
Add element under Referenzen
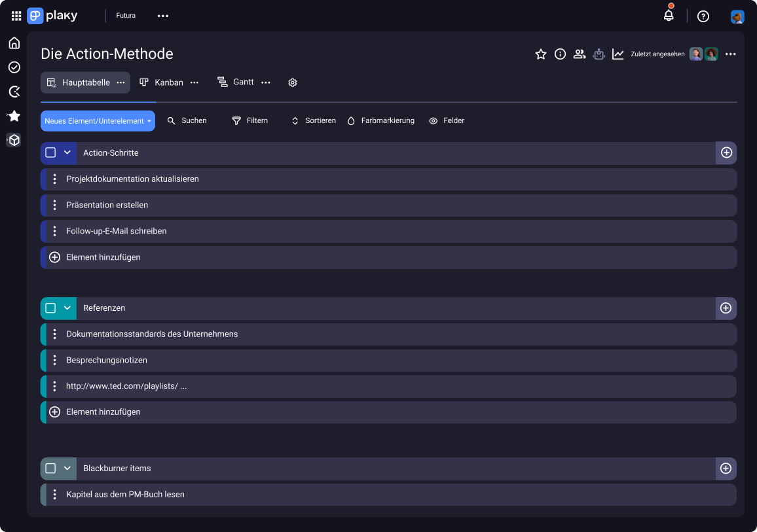coord(388,412)
